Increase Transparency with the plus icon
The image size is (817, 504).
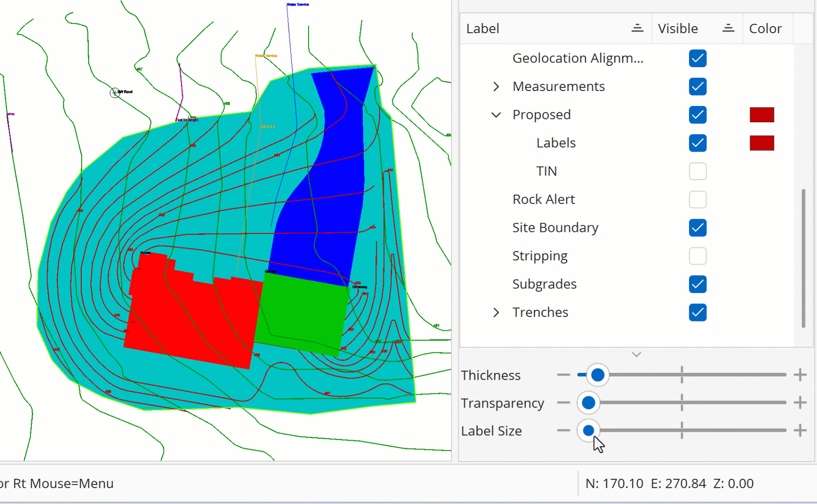click(x=800, y=403)
